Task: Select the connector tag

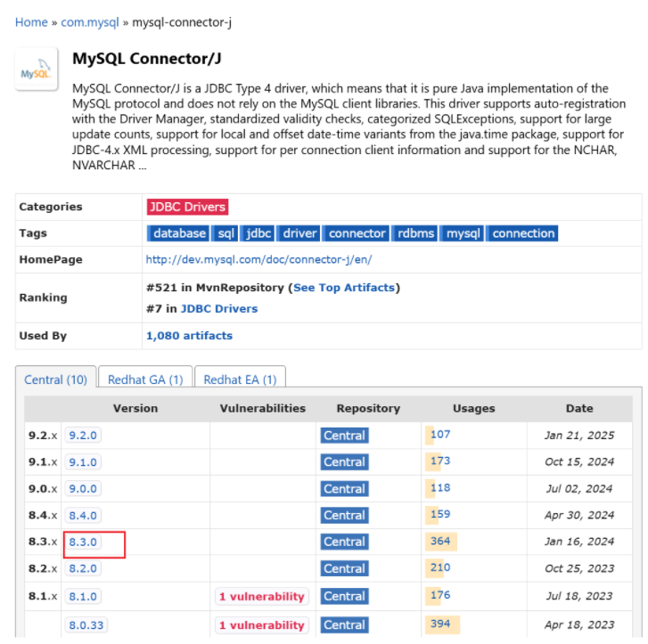Action: [356, 233]
